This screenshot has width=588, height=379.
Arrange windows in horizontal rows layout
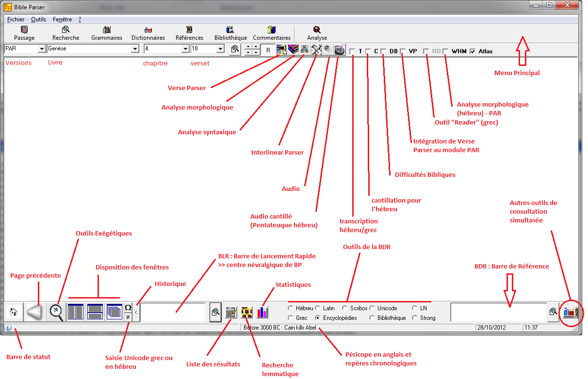click(x=95, y=312)
